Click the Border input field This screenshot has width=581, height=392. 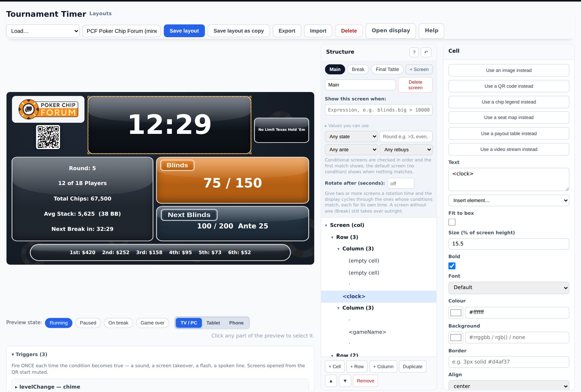[x=509, y=362]
